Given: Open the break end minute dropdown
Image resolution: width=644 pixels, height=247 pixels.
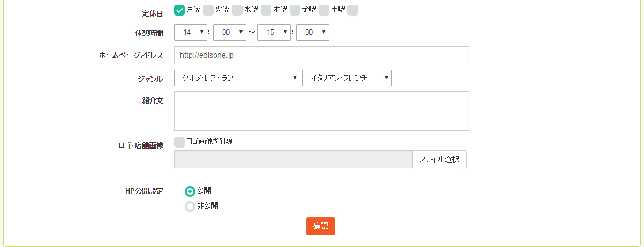Looking at the screenshot, I should pyautogui.click(x=313, y=32).
